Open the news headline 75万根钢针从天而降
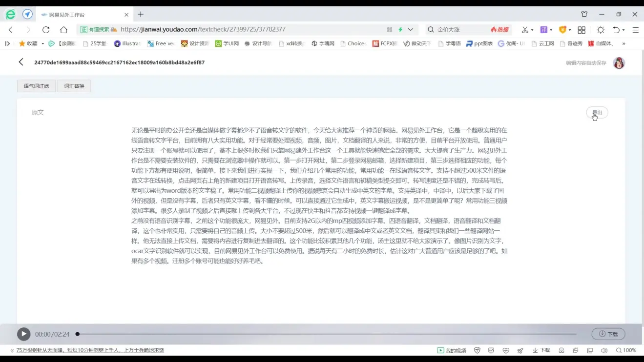This screenshot has width=644, height=362. (x=90, y=350)
